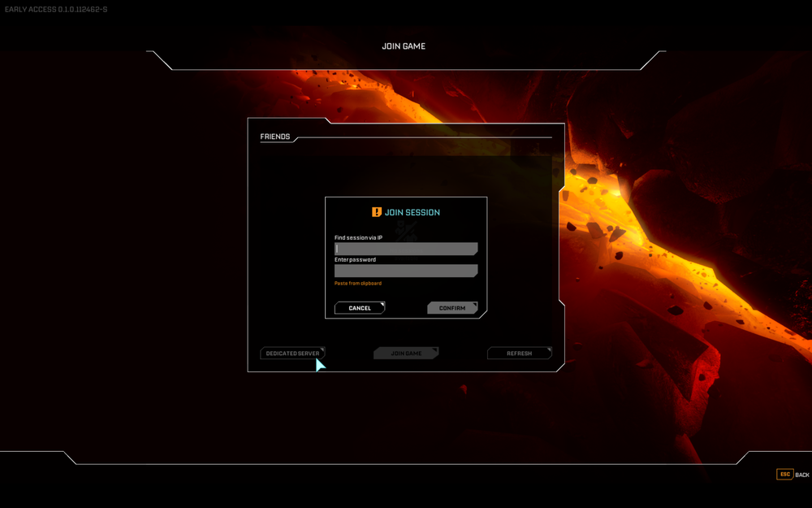Screen dimensions: 812x508
Task: Click the Find session via IP field
Action: [x=406, y=248]
